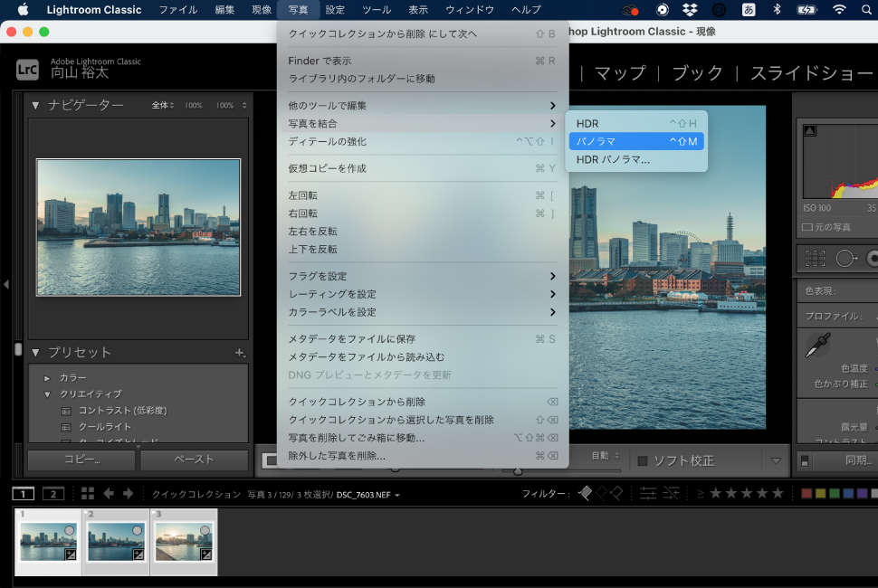Viewport: 878px width, 588px height.
Task: Click the Lrc identity plate logo
Action: [27, 70]
